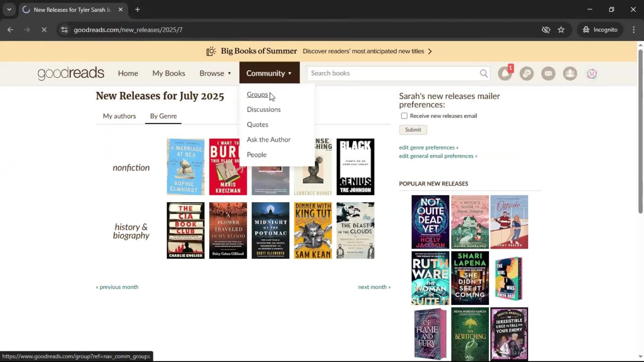The image size is (644, 362).
Task: Click the goodreads logo
Action: [71, 73]
